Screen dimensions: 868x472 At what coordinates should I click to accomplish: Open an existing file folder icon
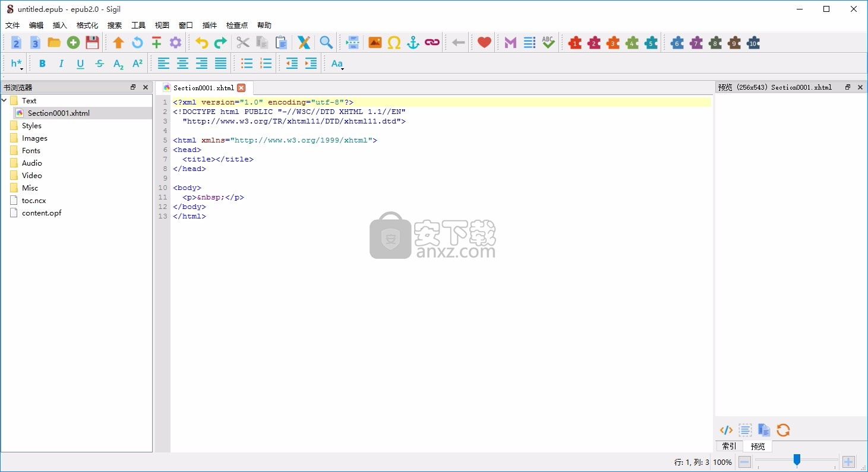(x=54, y=43)
